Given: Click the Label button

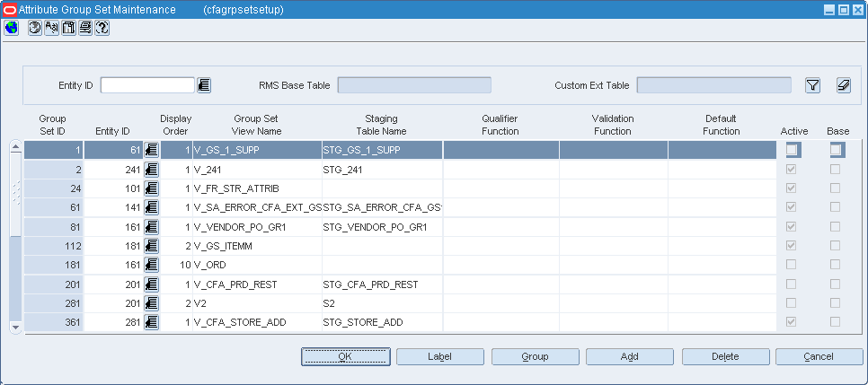Looking at the screenshot, I should coord(440,357).
